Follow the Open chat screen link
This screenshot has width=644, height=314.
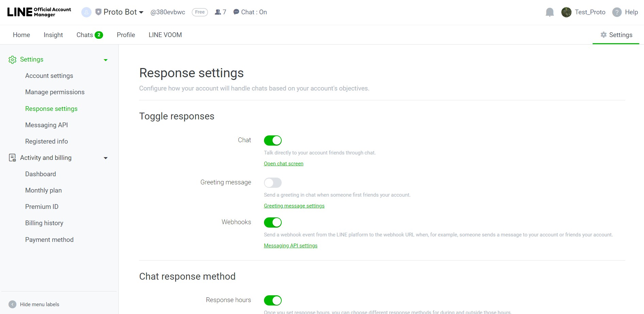[283, 164]
